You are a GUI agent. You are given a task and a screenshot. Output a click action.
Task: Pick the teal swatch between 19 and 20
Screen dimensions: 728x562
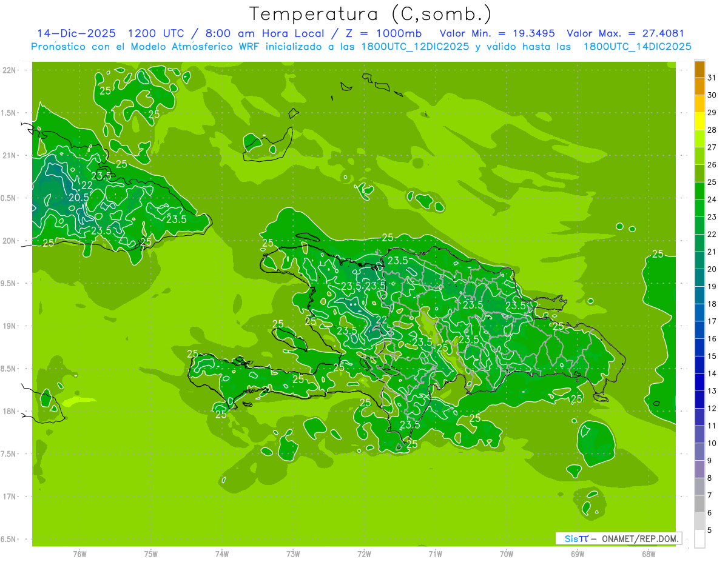coord(699,278)
